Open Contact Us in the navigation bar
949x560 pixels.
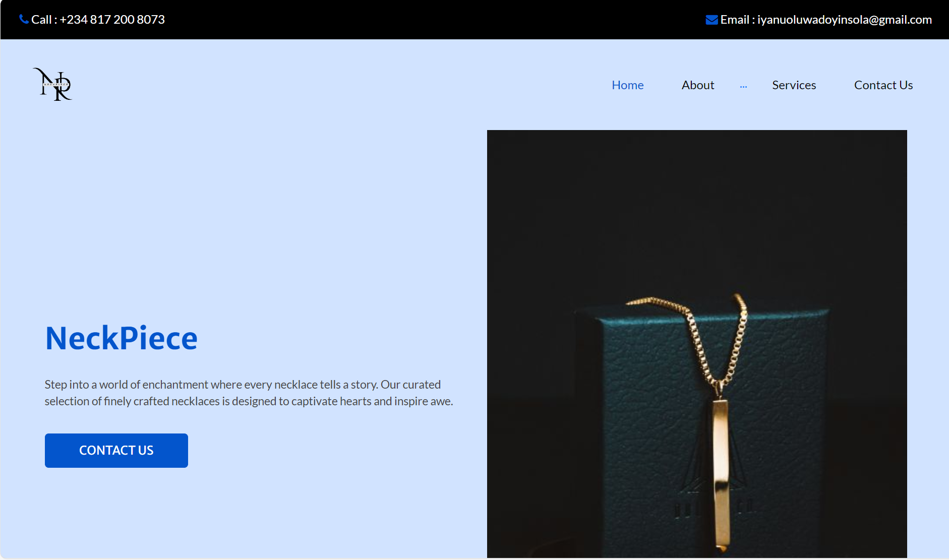coord(883,85)
